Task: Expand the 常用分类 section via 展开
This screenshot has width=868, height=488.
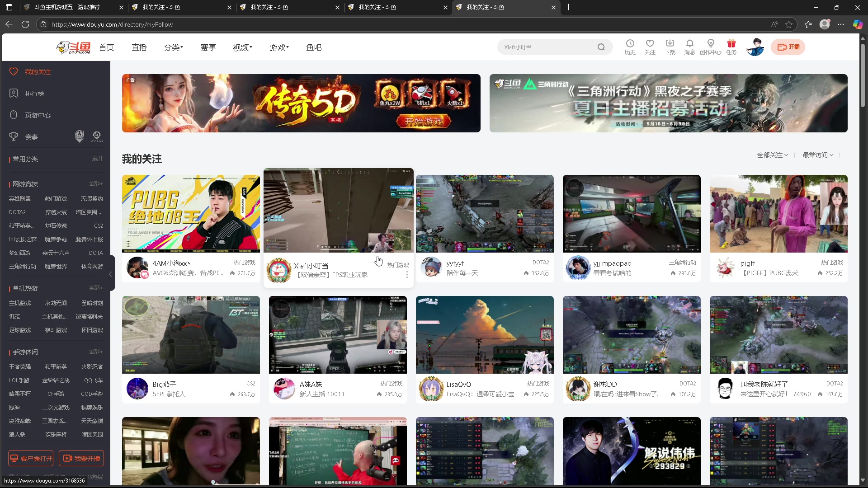Action: tap(97, 159)
